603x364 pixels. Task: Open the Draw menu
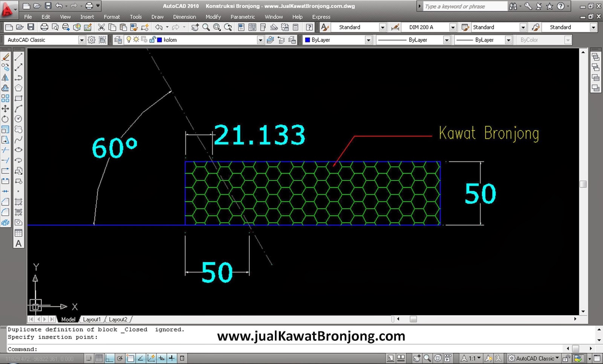click(x=157, y=17)
